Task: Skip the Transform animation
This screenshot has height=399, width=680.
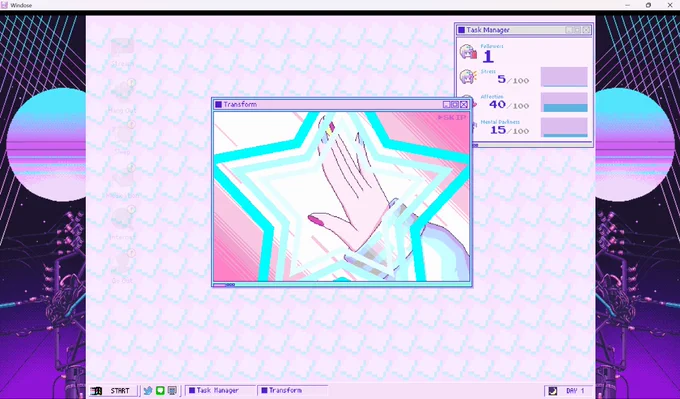Action: point(452,118)
